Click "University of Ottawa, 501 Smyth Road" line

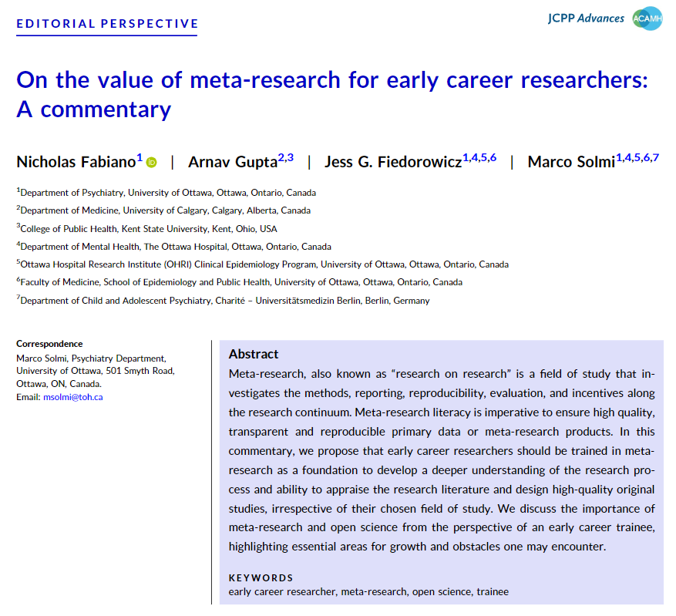[x=96, y=371]
